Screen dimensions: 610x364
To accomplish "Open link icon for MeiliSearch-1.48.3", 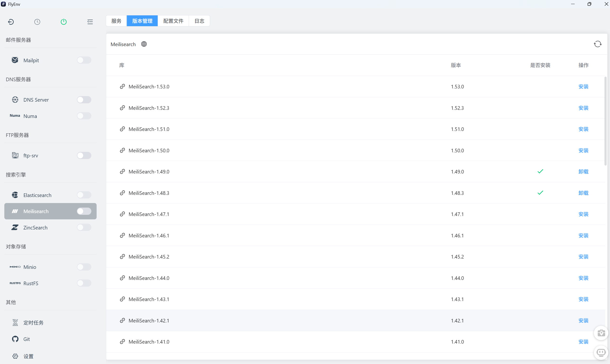I will pyautogui.click(x=122, y=193).
